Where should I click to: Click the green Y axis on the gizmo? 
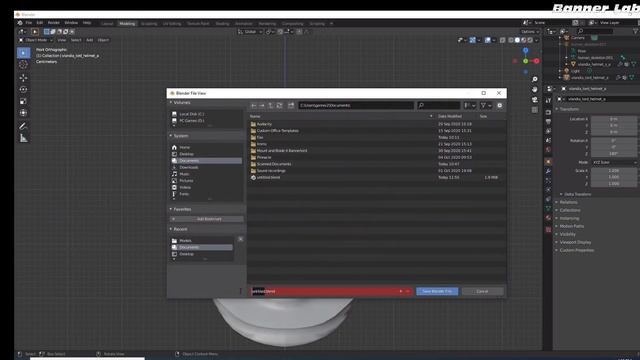526,61
